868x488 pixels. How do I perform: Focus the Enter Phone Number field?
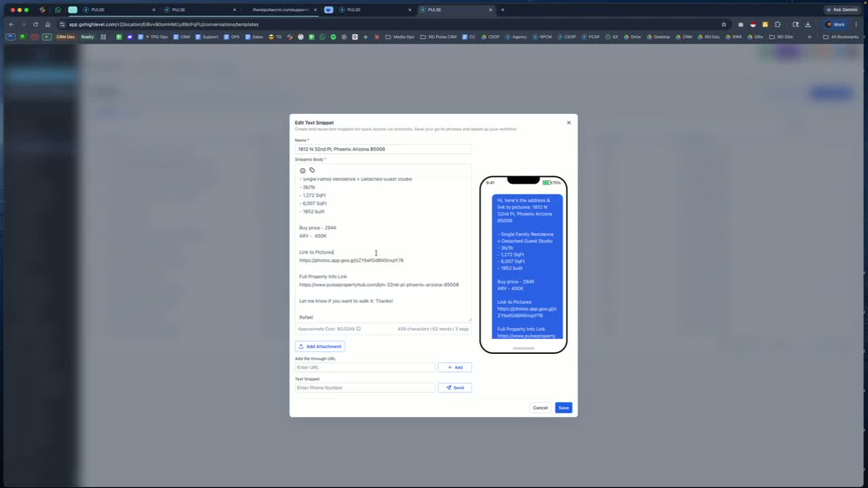[x=365, y=388]
